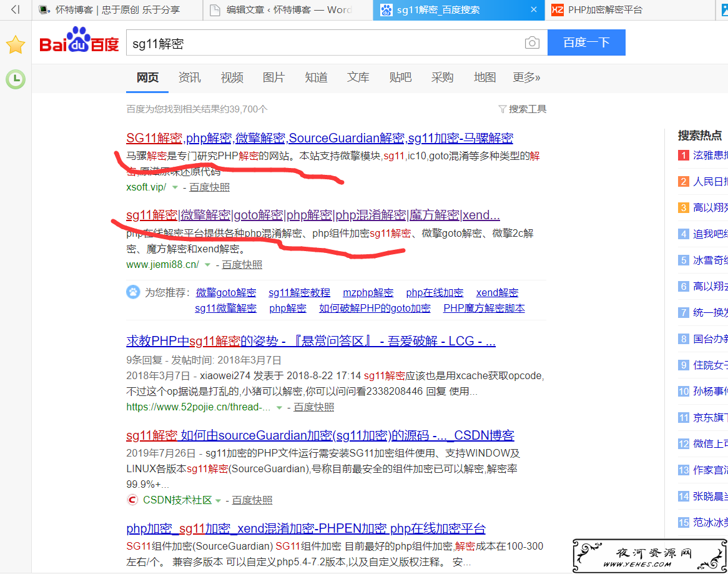Image resolution: width=728 pixels, height=574 pixels.
Task: Expand dropdown arrow next to xsoft.vip/
Action: [x=175, y=187]
